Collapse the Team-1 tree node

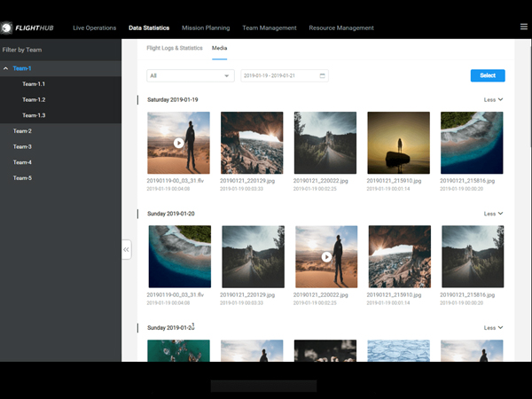[7, 68]
